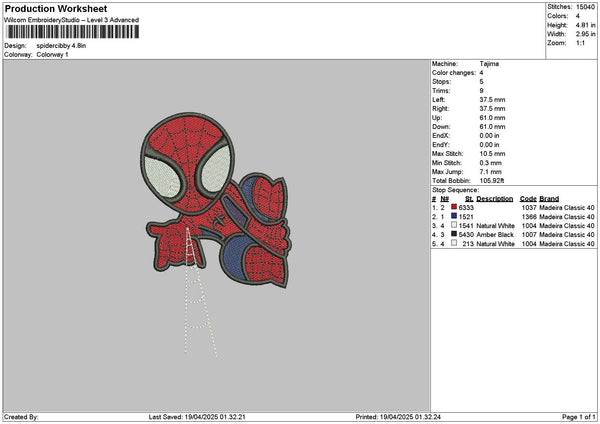Click the Brand column header
The image size is (600, 424).
pyautogui.click(x=551, y=198)
